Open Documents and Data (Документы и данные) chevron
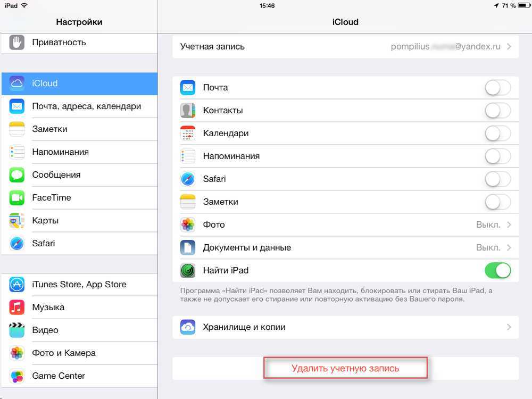532x399 pixels. point(509,248)
